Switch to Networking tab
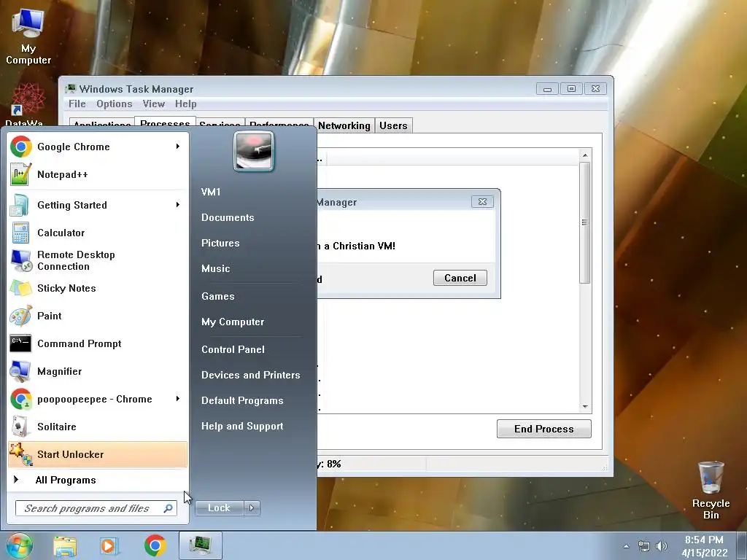 [344, 125]
